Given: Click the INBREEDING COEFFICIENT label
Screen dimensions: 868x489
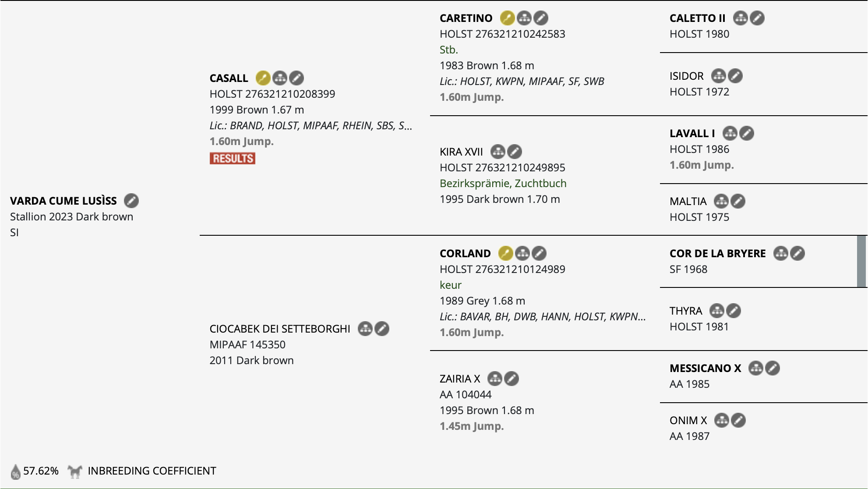Looking at the screenshot, I should [x=152, y=471].
